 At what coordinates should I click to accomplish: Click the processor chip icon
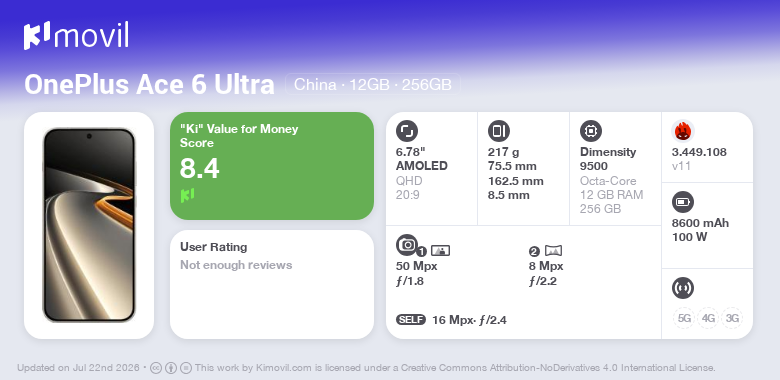coord(590,131)
